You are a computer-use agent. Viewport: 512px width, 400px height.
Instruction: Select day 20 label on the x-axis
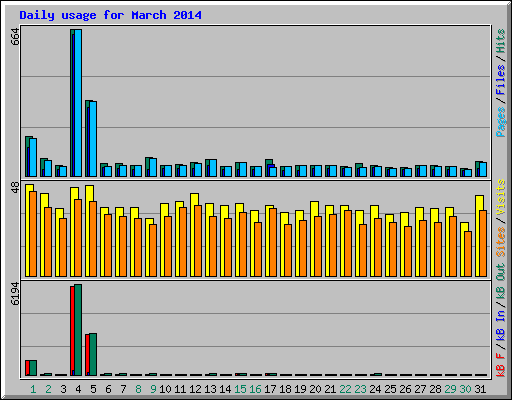tap(315, 389)
